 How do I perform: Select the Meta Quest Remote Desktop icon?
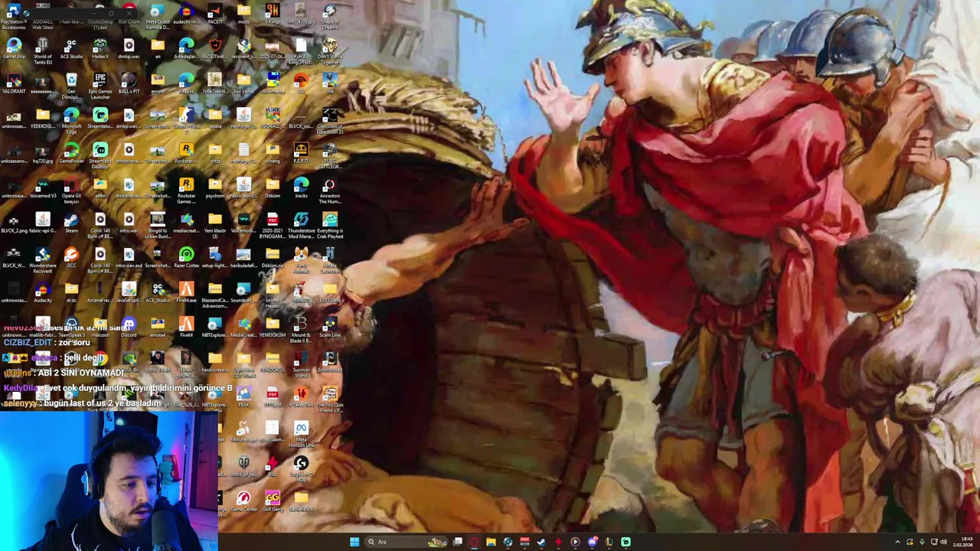point(158,15)
